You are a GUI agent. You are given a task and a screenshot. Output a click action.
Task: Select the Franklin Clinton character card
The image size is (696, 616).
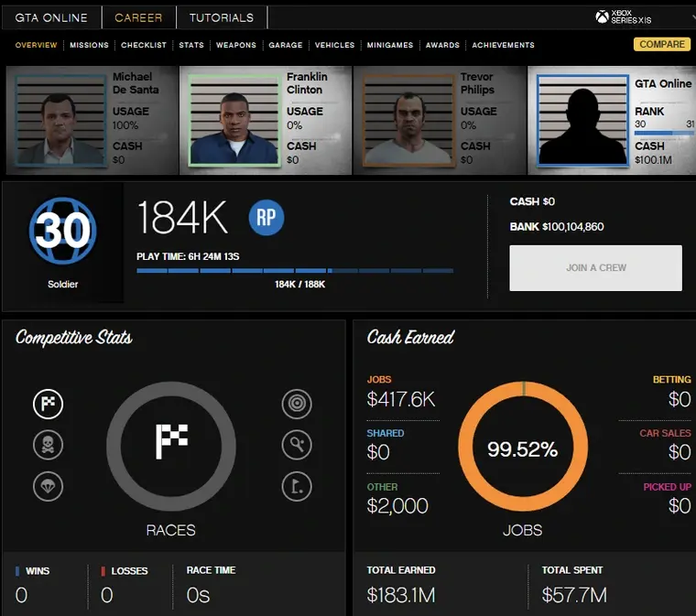coord(266,120)
